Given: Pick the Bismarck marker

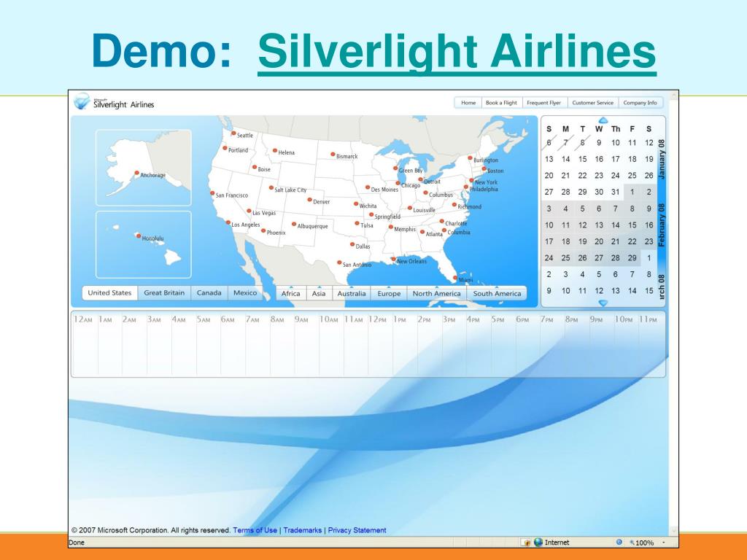Looking at the screenshot, I should (333, 155).
